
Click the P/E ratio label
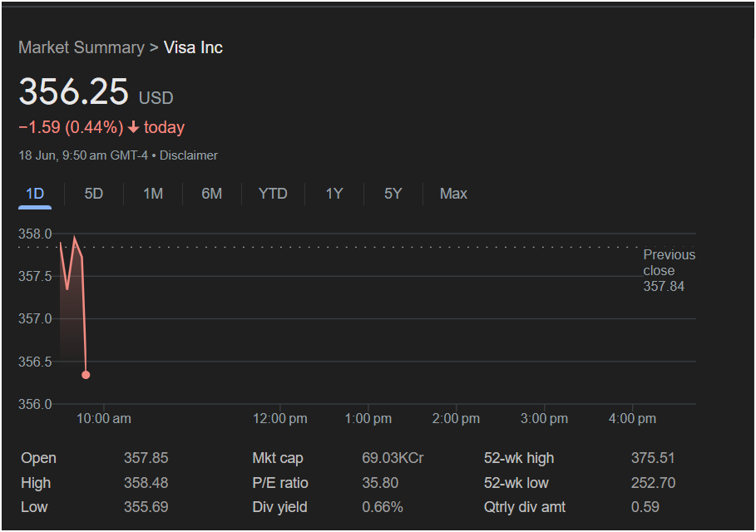pyautogui.click(x=280, y=483)
